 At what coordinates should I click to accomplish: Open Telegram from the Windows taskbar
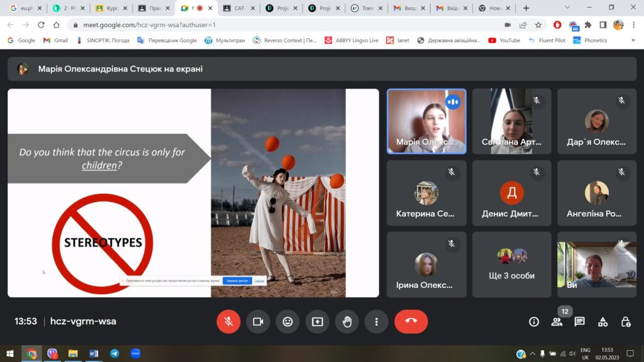pos(114,354)
